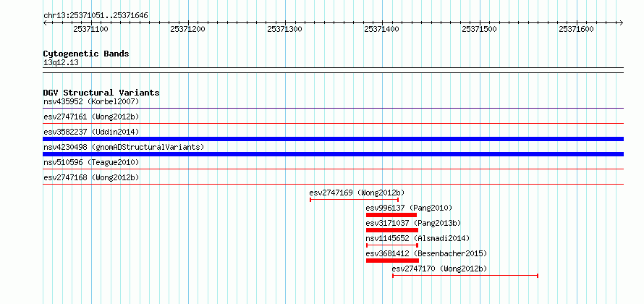This screenshot has height=304, width=644.
Task: Click the thin span line of nsv1145652
Action: [391, 245]
